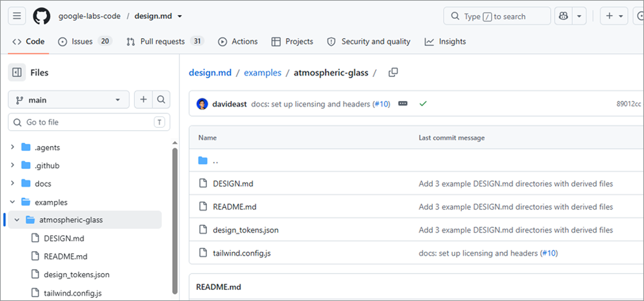Open the main branch selector dropdown
This screenshot has height=301, width=644.
coord(69,100)
